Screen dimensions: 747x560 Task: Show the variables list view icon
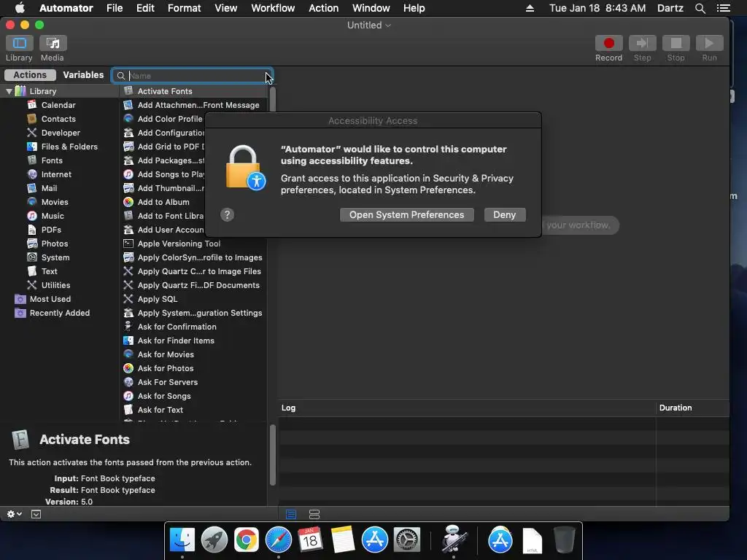[x=314, y=514]
